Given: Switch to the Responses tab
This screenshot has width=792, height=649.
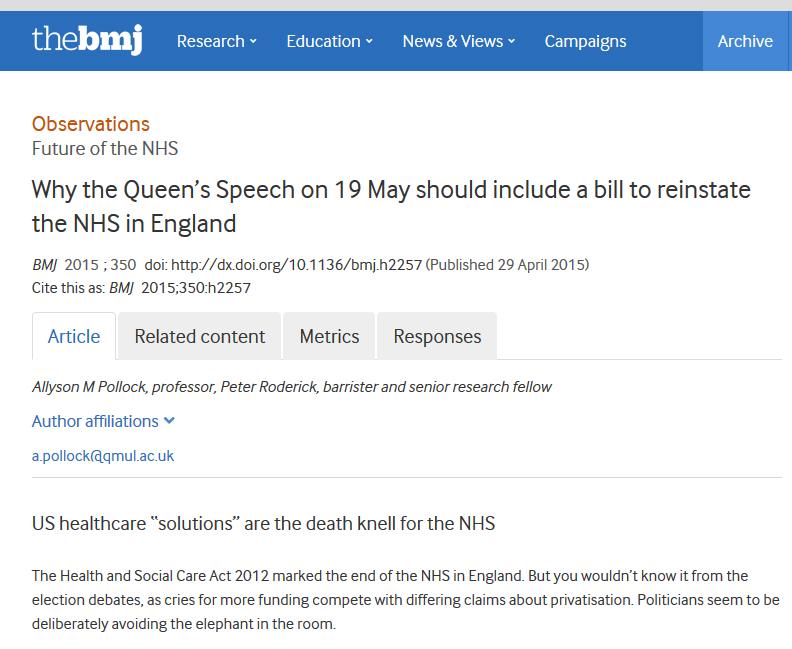Looking at the screenshot, I should 437,336.
